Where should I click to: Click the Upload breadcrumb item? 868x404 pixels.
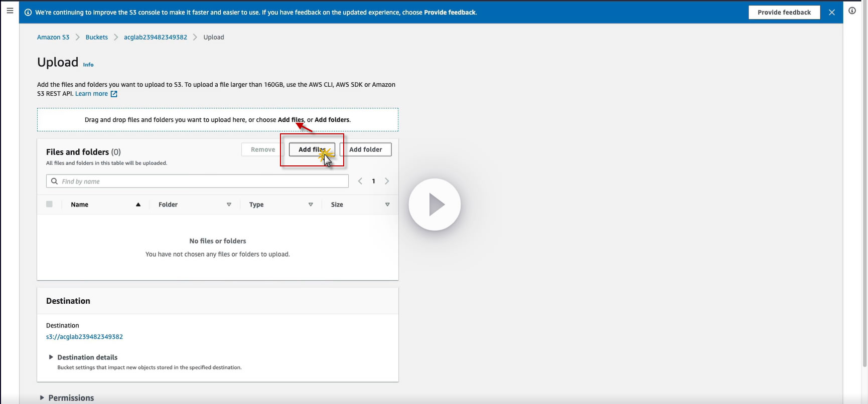214,37
